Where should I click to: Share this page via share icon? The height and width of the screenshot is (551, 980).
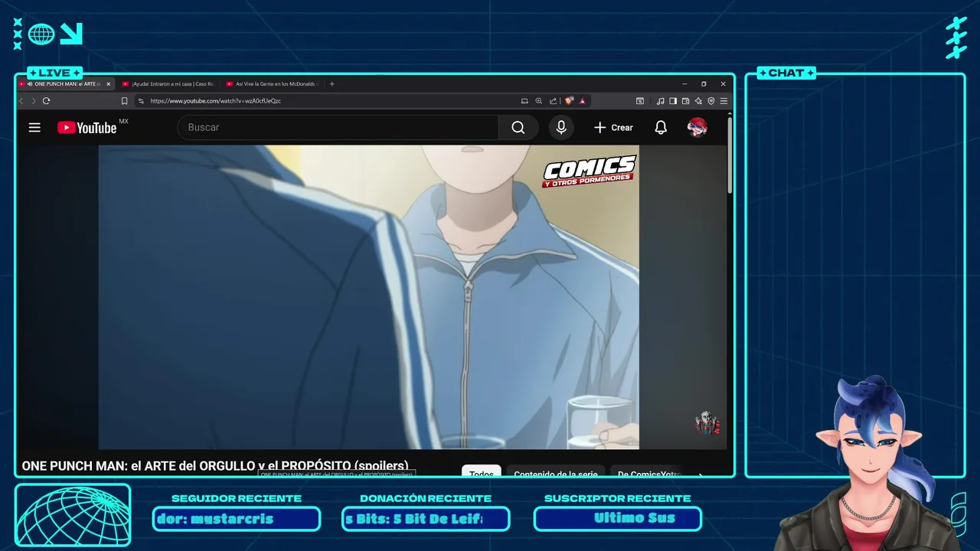[553, 101]
